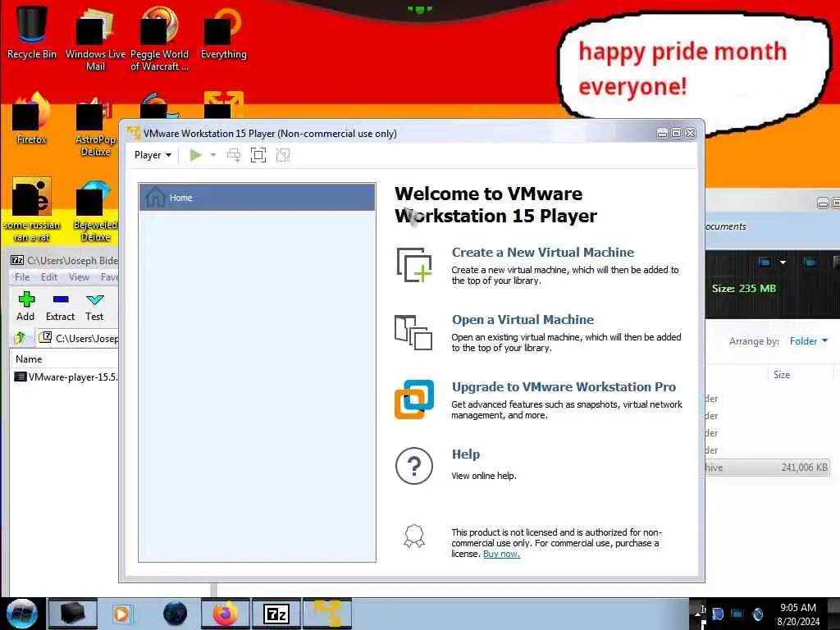Open the Windows Media Player taskbar icon
This screenshot has height=630, width=840.
[121, 614]
